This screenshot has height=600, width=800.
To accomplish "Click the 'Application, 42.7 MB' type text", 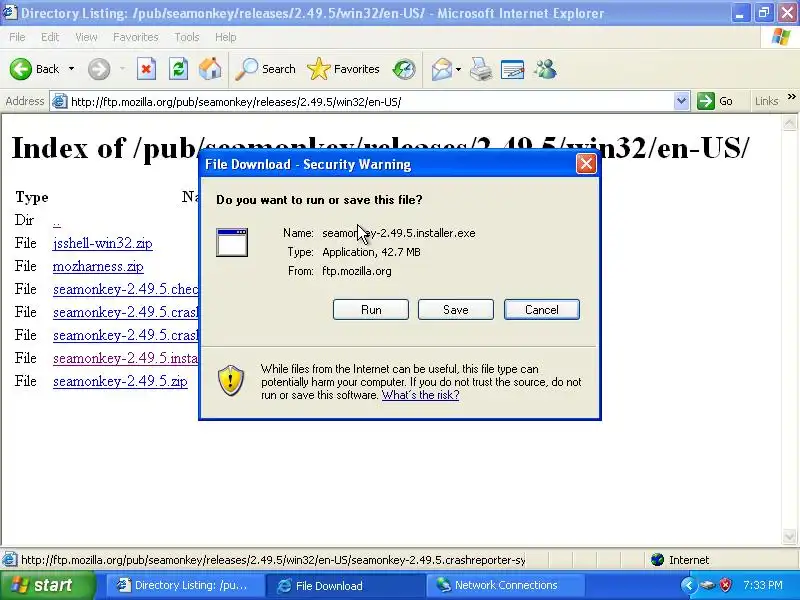I will [x=371, y=252].
